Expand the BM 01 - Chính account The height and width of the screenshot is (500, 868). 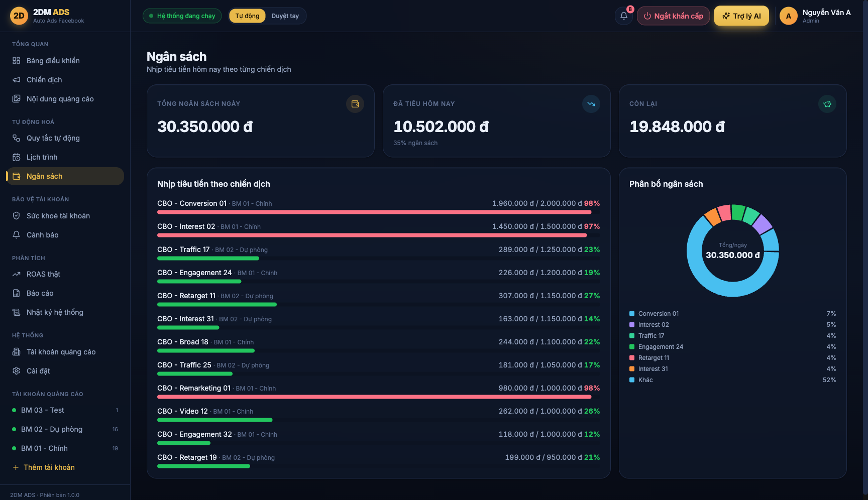[65, 448]
